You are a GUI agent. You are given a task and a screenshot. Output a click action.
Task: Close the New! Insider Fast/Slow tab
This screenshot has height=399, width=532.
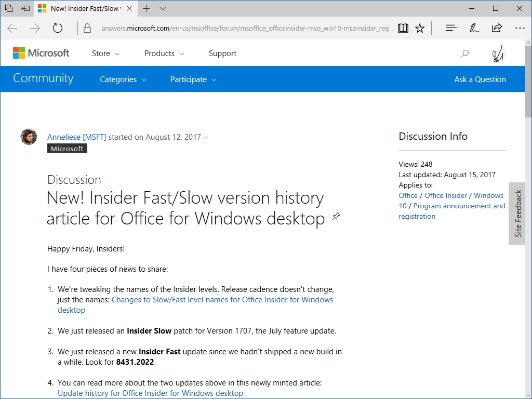(x=129, y=8)
